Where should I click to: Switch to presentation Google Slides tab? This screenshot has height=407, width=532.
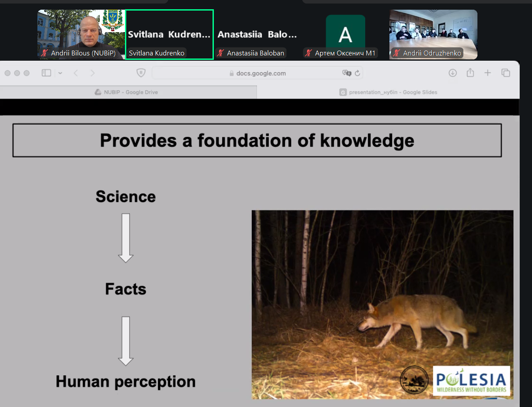[388, 92]
